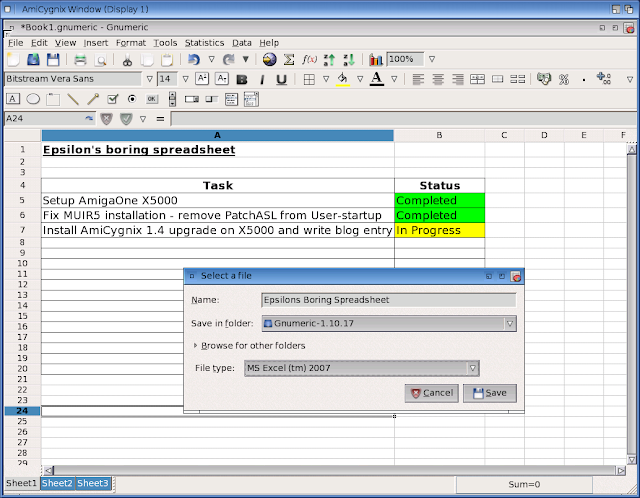Viewport: 640px width, 498px height.
Task: Sort descending icon
Action: [349, 60]
